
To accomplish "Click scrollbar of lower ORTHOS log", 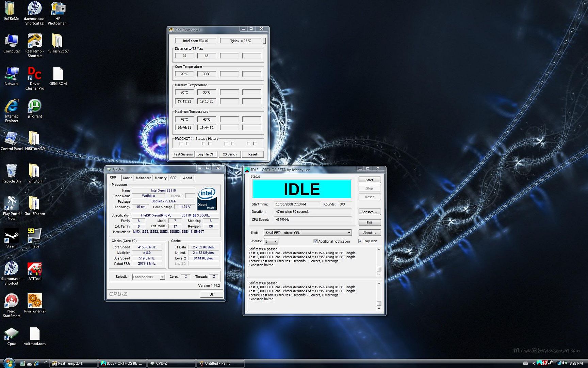I will [x=379, y=296].
